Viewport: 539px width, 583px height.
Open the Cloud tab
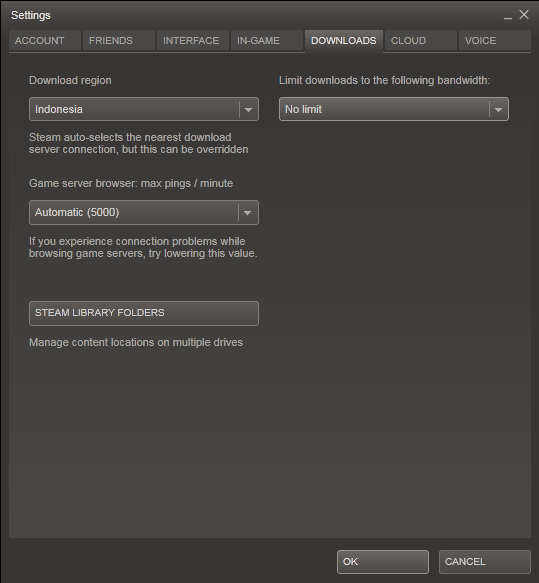pyautogui.click(x=421, y=41)
